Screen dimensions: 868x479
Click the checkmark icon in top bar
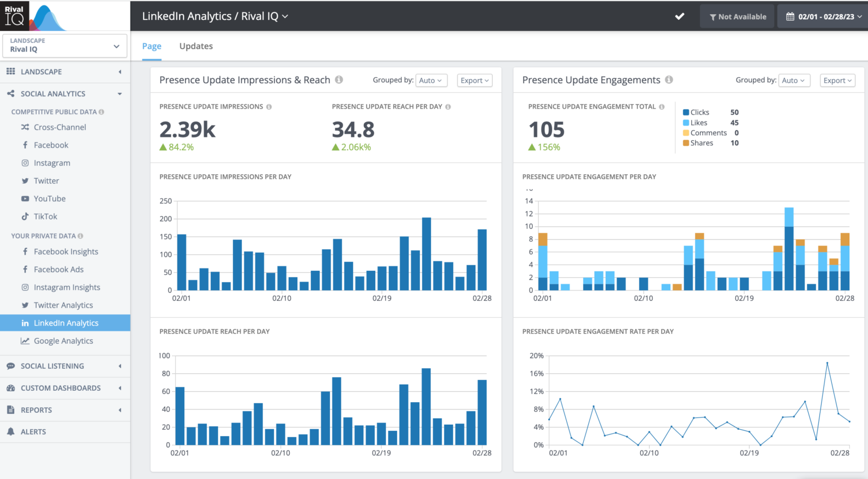coord(680,16)
